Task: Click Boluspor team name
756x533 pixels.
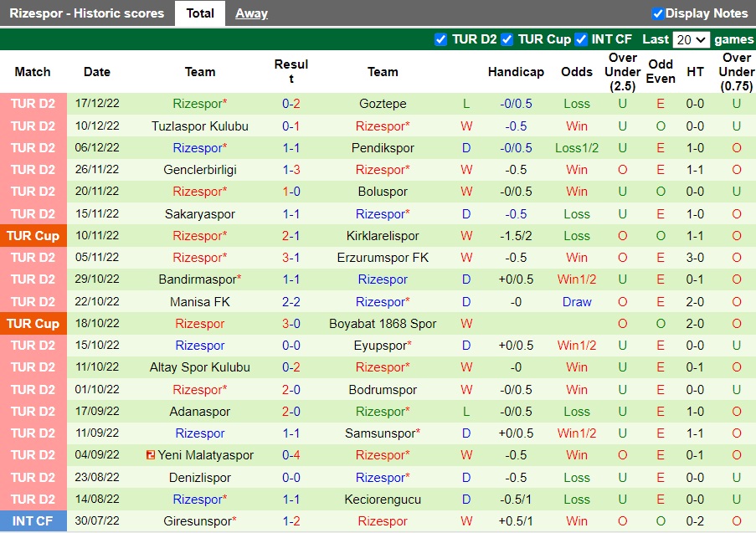Action: (383, 192)
